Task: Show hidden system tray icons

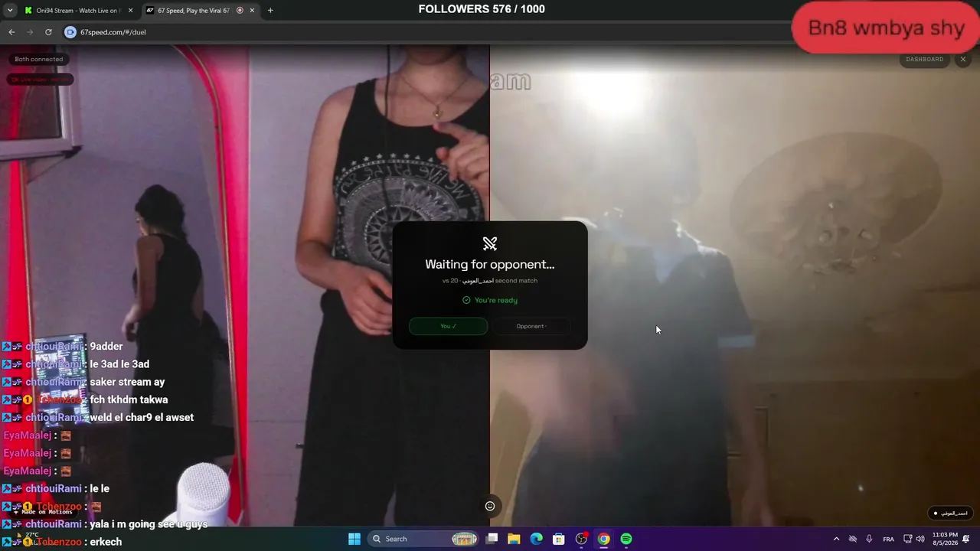Action: tap(836, 539)
